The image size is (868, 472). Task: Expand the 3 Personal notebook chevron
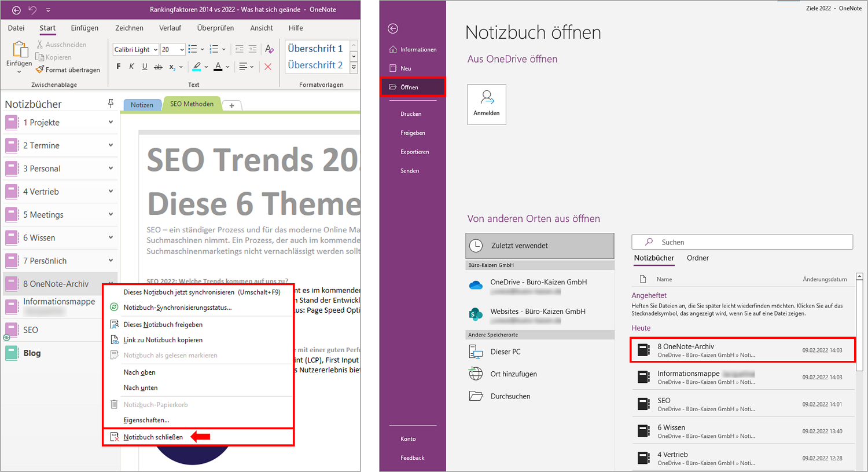[111, 169]
